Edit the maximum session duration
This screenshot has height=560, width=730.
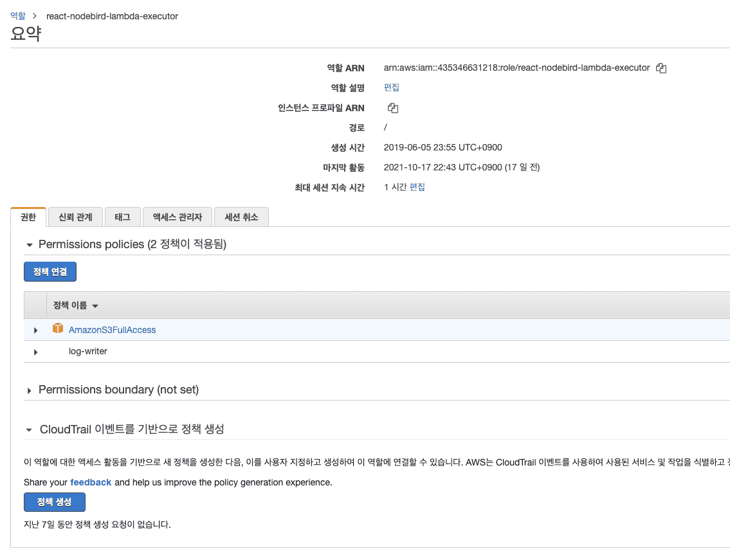click(417, 187)
